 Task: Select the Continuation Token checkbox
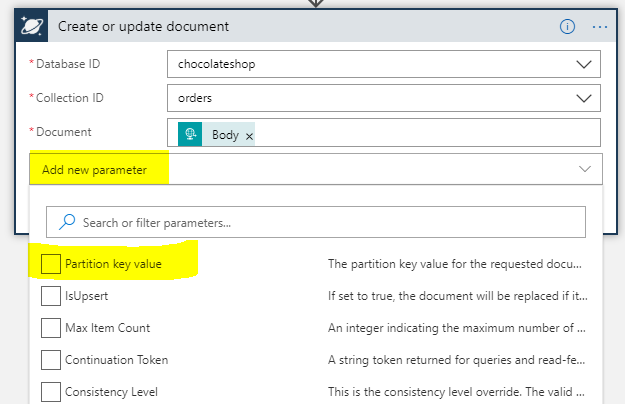point(51,360)
